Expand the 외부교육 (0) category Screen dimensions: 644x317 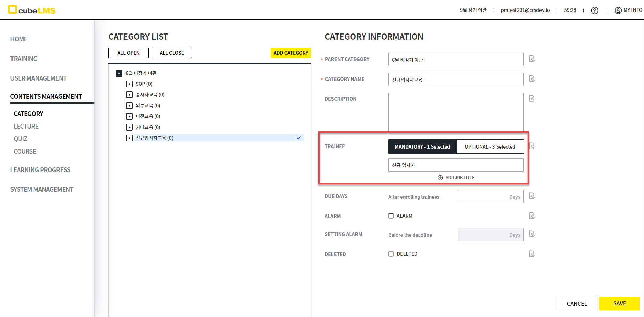coord(129,106)
